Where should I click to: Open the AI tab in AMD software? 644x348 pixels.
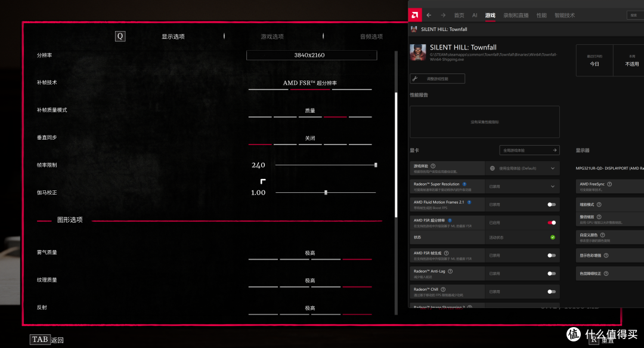[x=475, y=15]
